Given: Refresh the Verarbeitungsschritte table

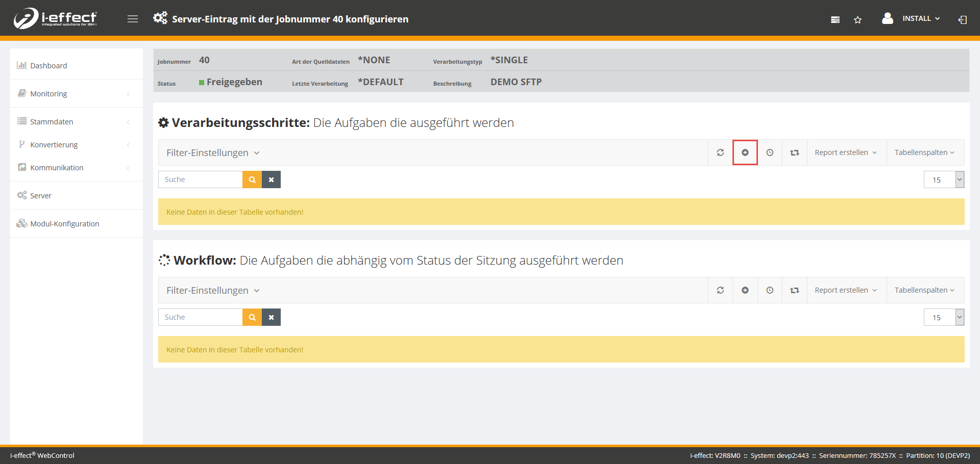Looking at the screenshot, I should pyautogui.click(x=720, y=152).
